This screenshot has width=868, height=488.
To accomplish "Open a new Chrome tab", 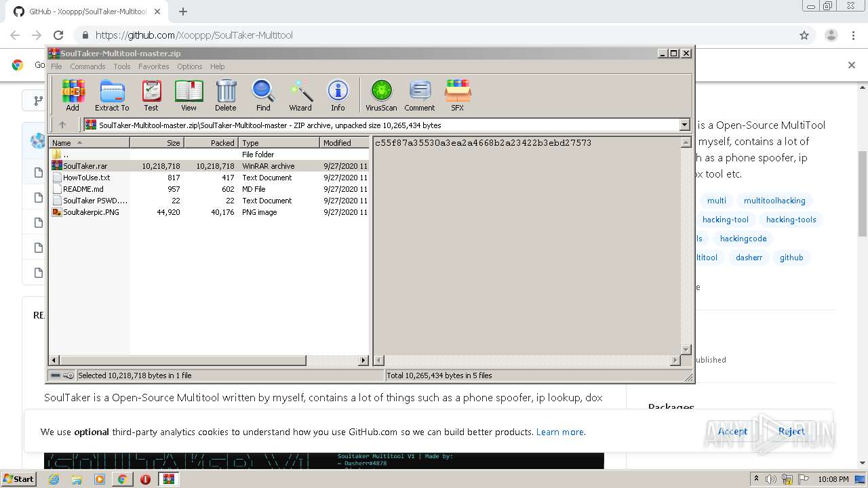I will (x=182, y=12).
